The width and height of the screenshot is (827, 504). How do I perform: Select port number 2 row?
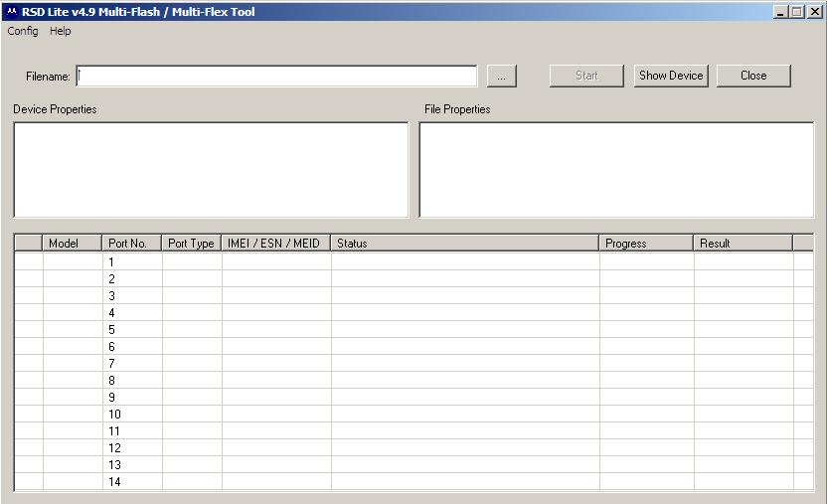tap(414, 278)
